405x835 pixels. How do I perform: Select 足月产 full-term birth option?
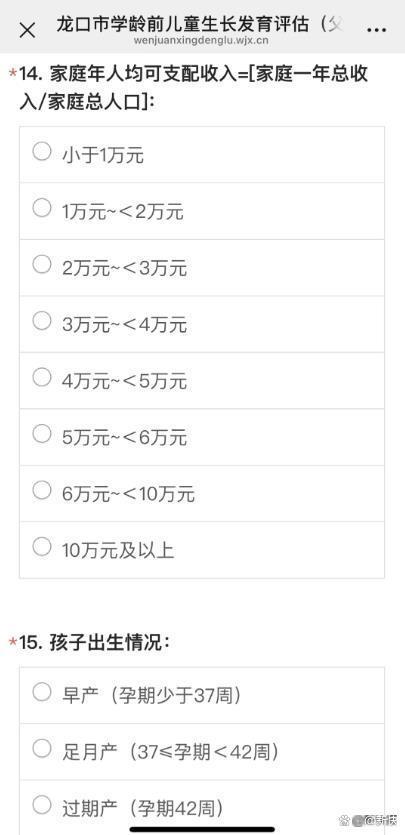202,751
